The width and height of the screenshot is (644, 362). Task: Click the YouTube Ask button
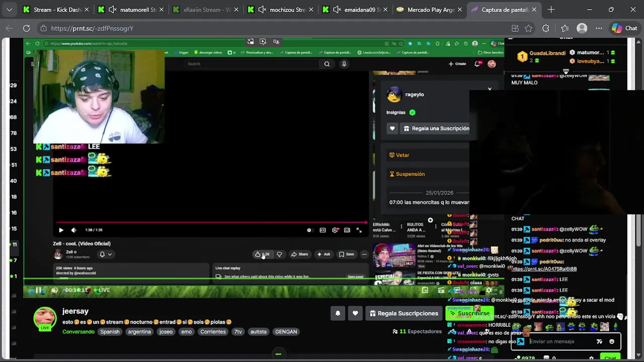click(x=324, y=254)
